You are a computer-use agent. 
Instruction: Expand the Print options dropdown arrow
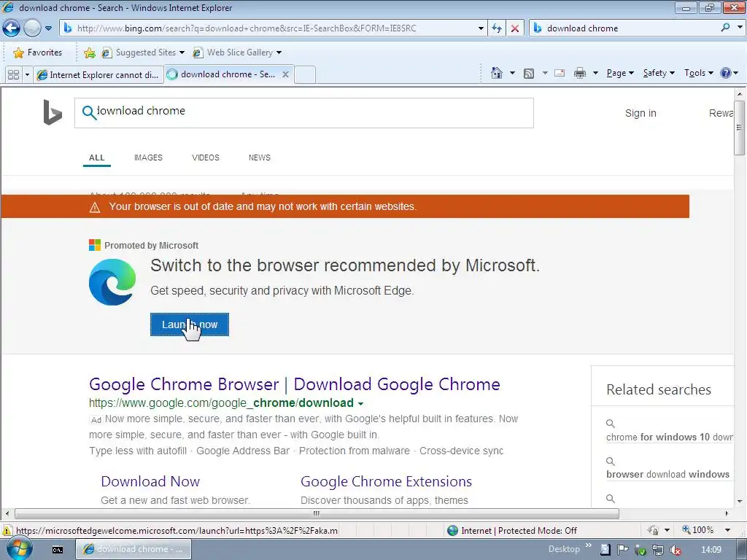tap(595, 73)
